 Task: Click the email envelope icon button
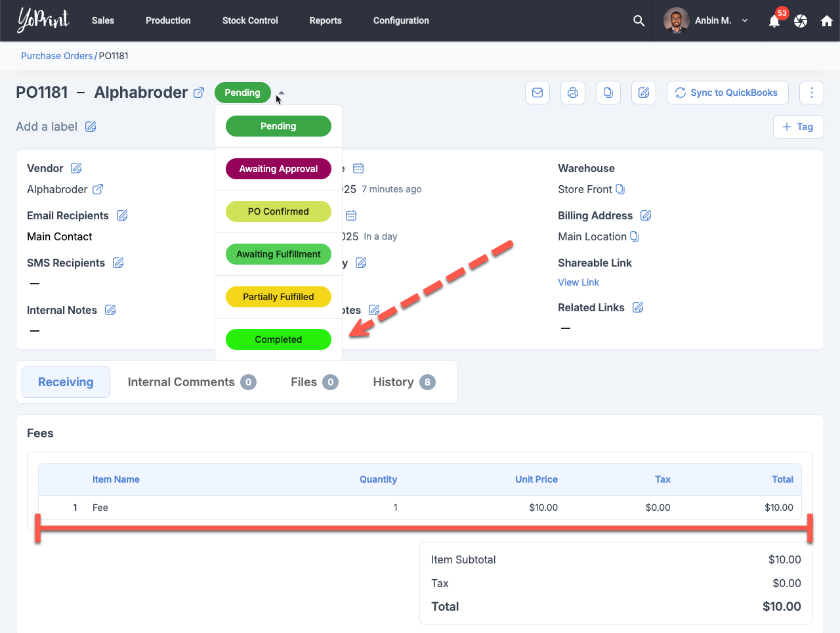(537, 93)
